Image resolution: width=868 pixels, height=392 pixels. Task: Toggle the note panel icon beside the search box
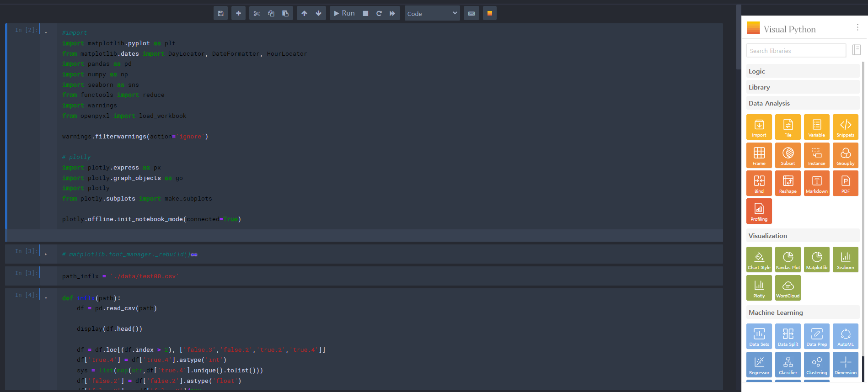click(857, 50)
